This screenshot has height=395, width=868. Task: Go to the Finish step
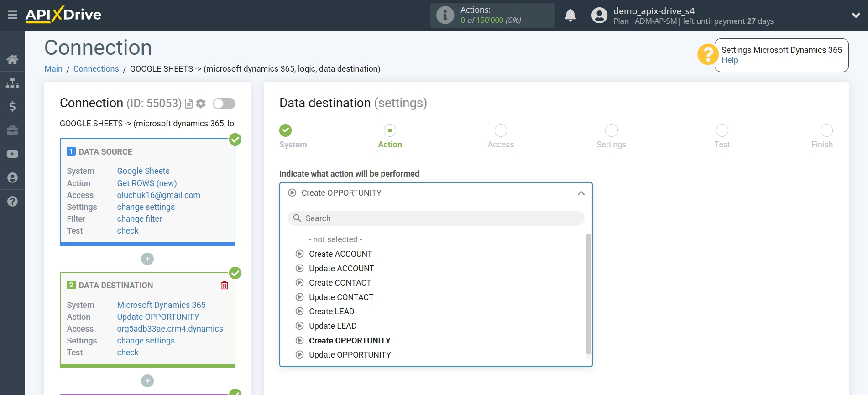click(826, 131)
